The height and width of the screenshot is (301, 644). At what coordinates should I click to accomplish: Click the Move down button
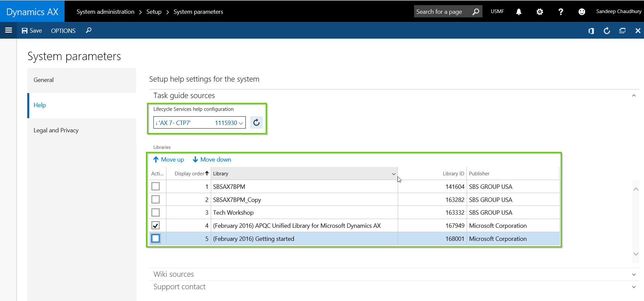[212, 160]
